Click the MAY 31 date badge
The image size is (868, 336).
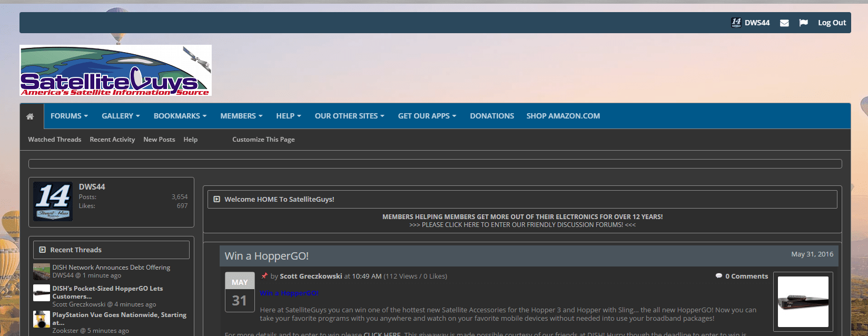coord(240,292)
